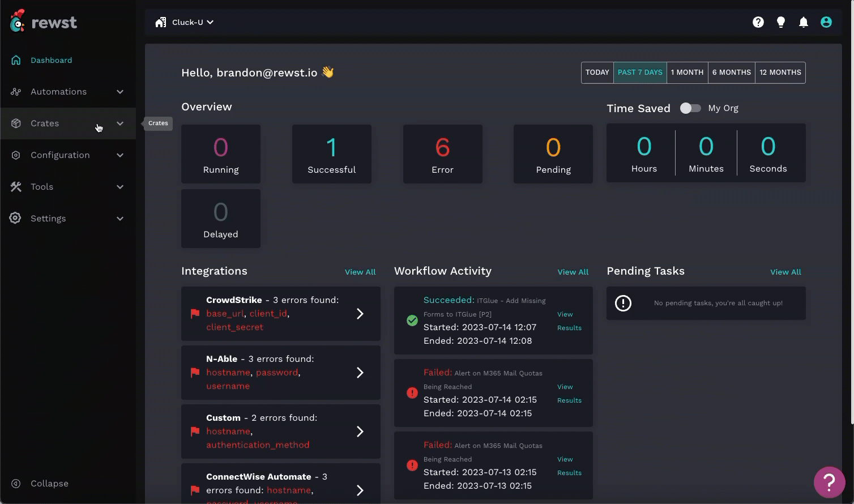This screenshot has width=854, height=504.
Task: Open N-Able integration errors arrow
Action: click(360, 373)
